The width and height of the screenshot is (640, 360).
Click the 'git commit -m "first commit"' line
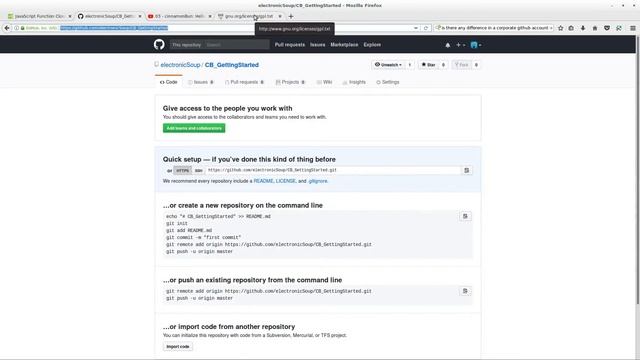click(x=203, y=238)
